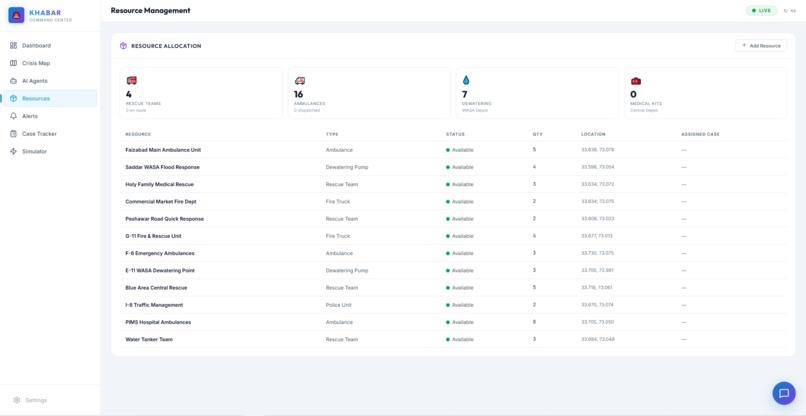Click the Alerts bell icon
This screenshot has width=806, height=416.
(14, 116)
